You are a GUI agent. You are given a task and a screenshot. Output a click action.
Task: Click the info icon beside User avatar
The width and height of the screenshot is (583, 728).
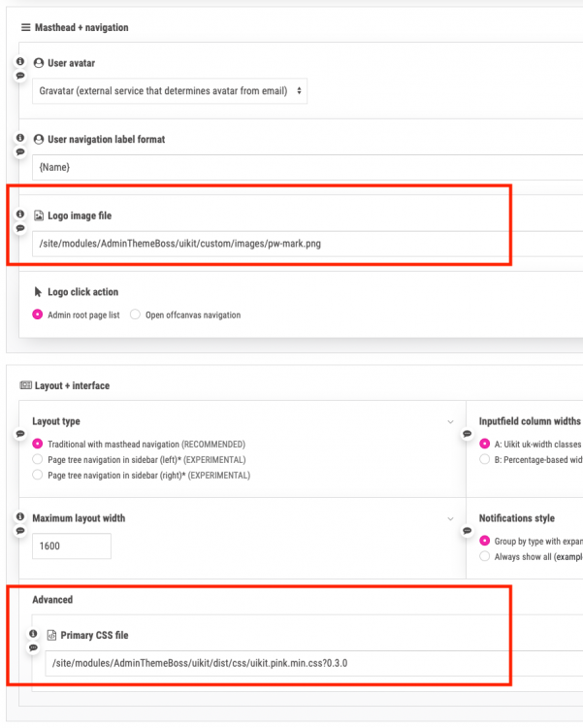[x=20, y=61]
